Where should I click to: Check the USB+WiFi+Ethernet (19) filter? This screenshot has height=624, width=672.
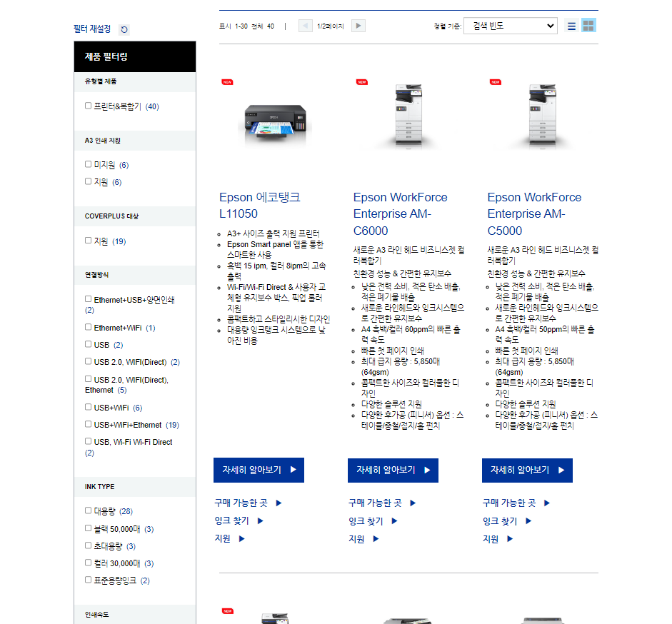[x=89, y=424]
